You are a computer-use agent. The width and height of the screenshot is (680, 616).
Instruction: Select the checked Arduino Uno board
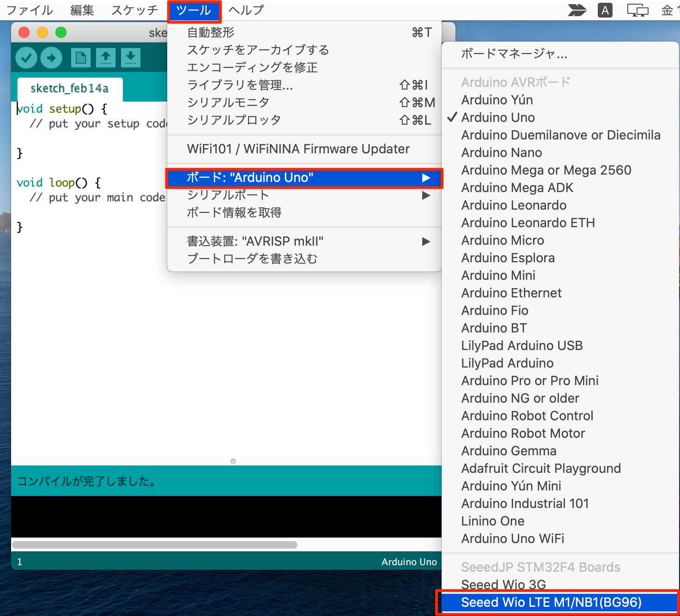pos(560,117)
